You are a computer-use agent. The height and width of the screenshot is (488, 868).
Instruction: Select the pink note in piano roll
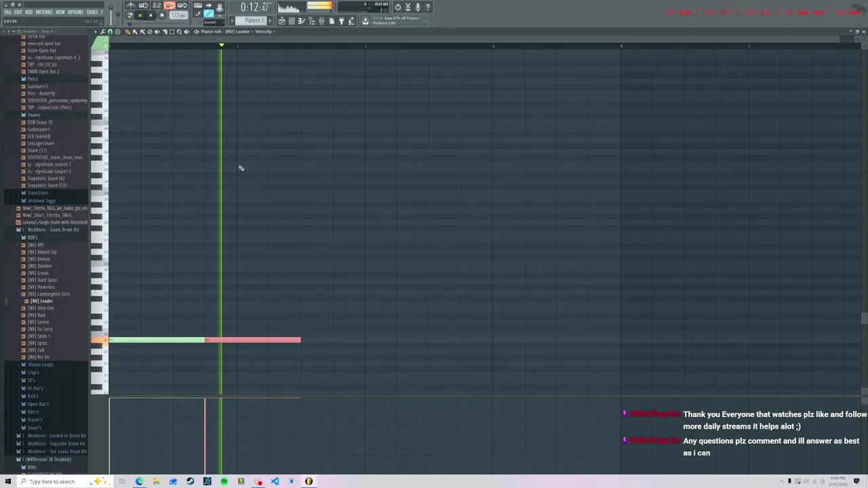253,340
